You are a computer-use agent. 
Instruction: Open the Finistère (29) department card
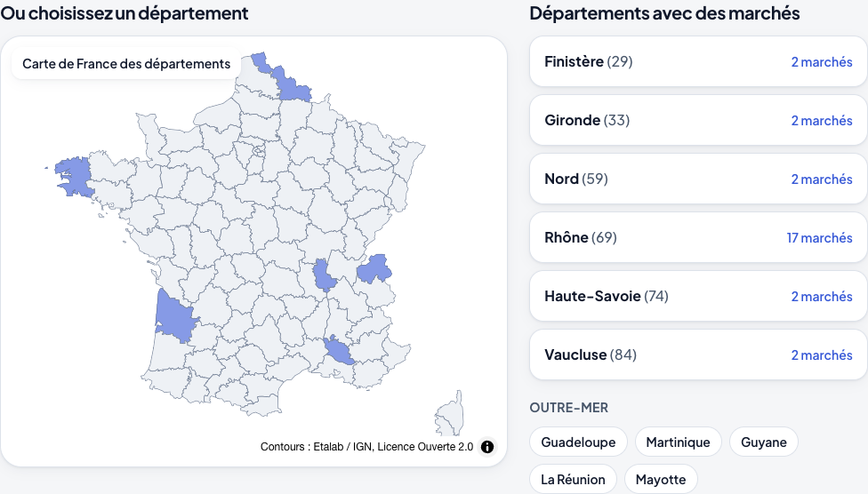point(698,61)
